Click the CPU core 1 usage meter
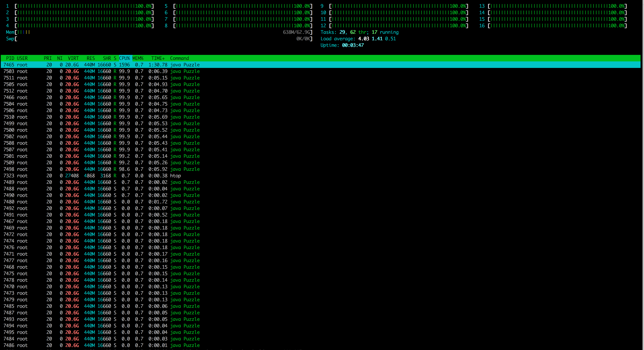 83,6
